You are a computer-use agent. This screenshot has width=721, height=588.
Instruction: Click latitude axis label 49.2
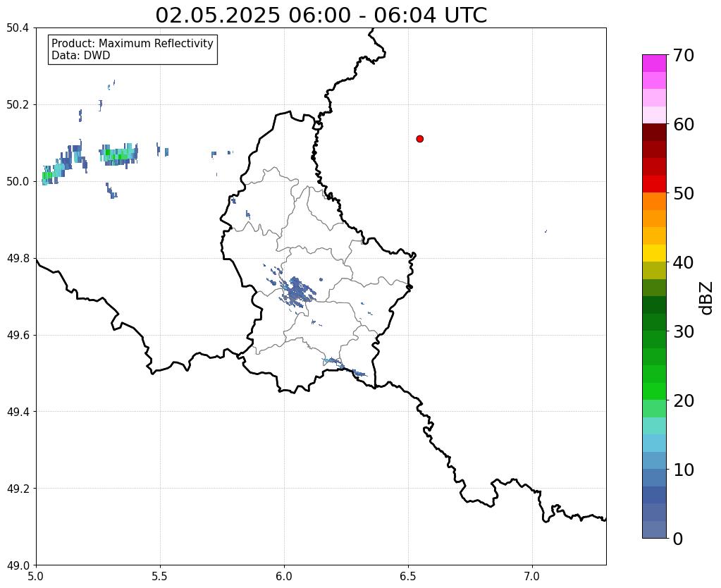point(18,489)
